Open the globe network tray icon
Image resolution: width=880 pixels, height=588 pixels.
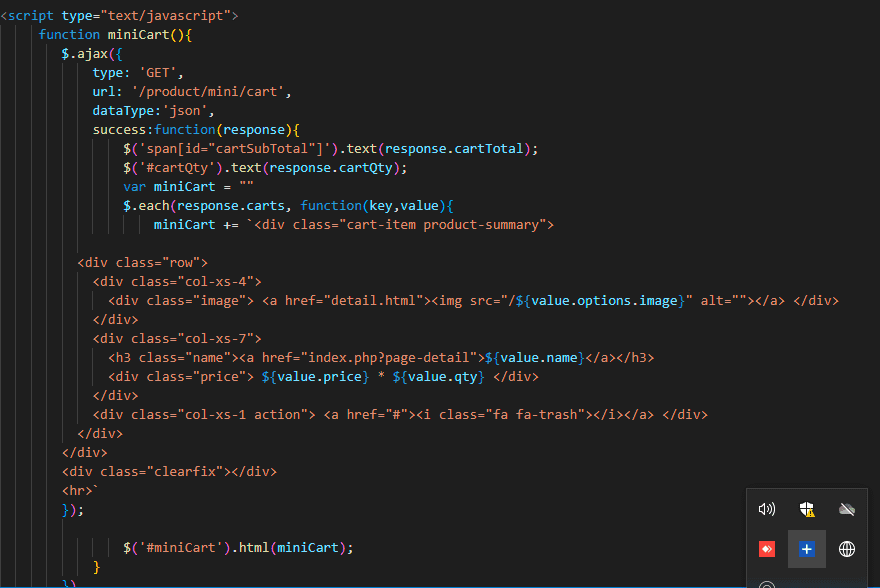tap(847, 549)
